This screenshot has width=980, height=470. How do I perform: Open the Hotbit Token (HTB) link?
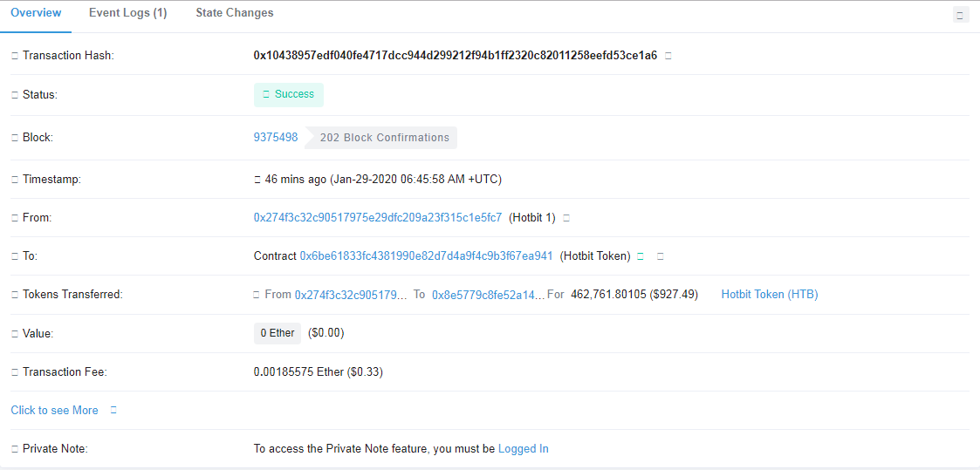click(x=770, y=294)
